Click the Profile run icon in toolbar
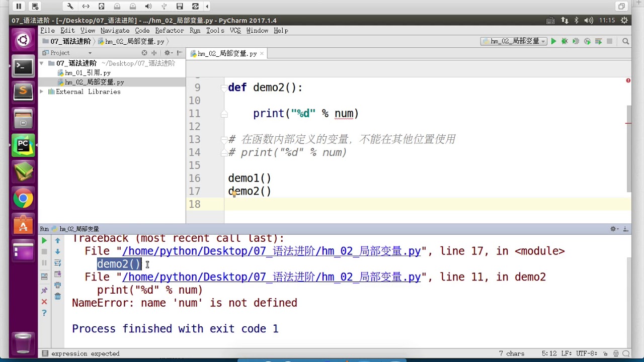 (x=587, y=41)
